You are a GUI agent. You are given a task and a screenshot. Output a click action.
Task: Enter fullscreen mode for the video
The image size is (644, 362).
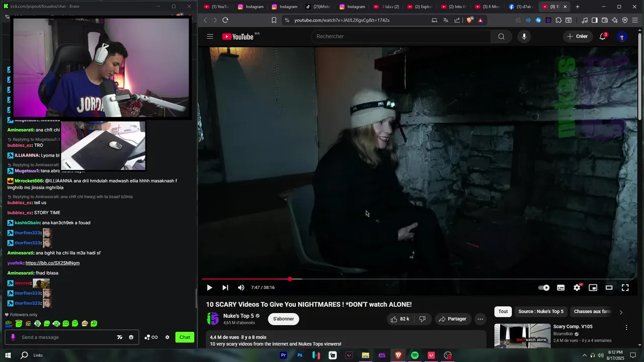tap(625, 288)
